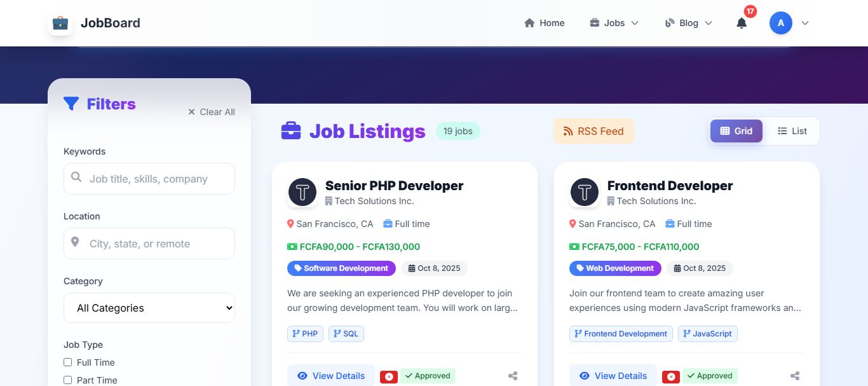Expand the Jobs navigation menu

[x=614, y=23]
